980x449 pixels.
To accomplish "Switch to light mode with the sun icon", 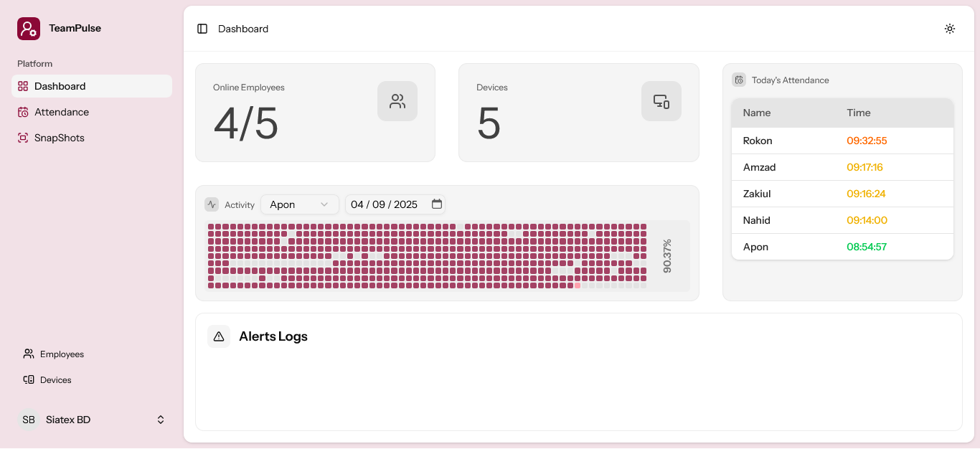I will click(x=949, y=29).
